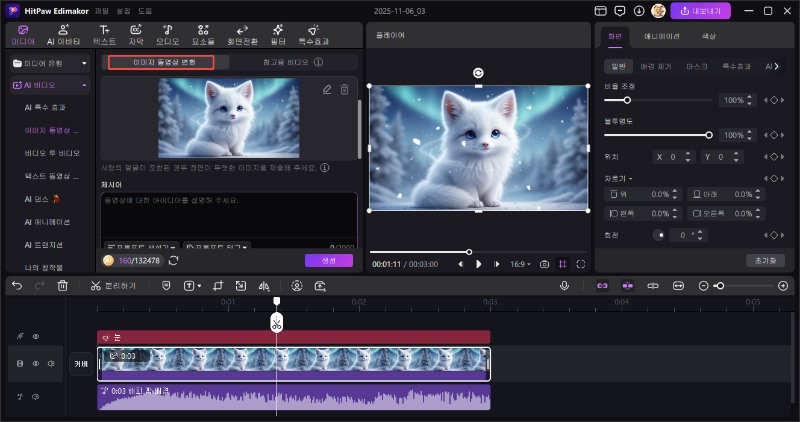
Task: Hide the 눈 effect track with eye icon
Action: (36, 336)
